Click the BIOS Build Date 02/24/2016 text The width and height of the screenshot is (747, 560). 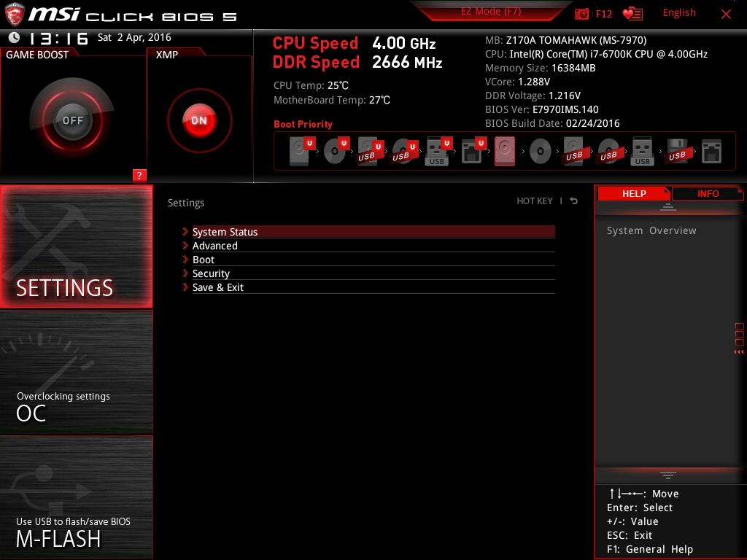pos(552,122)
